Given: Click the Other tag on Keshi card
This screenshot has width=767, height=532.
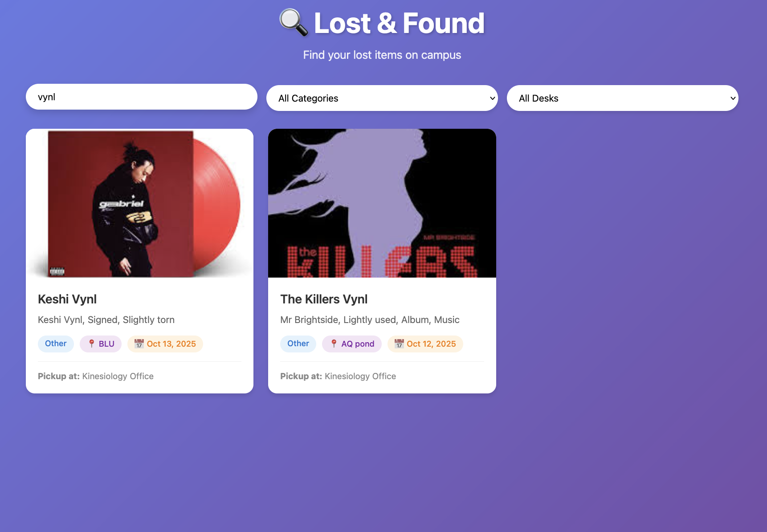Looking at the screenshot, I should pyautogui.click(x=56, y=344).
